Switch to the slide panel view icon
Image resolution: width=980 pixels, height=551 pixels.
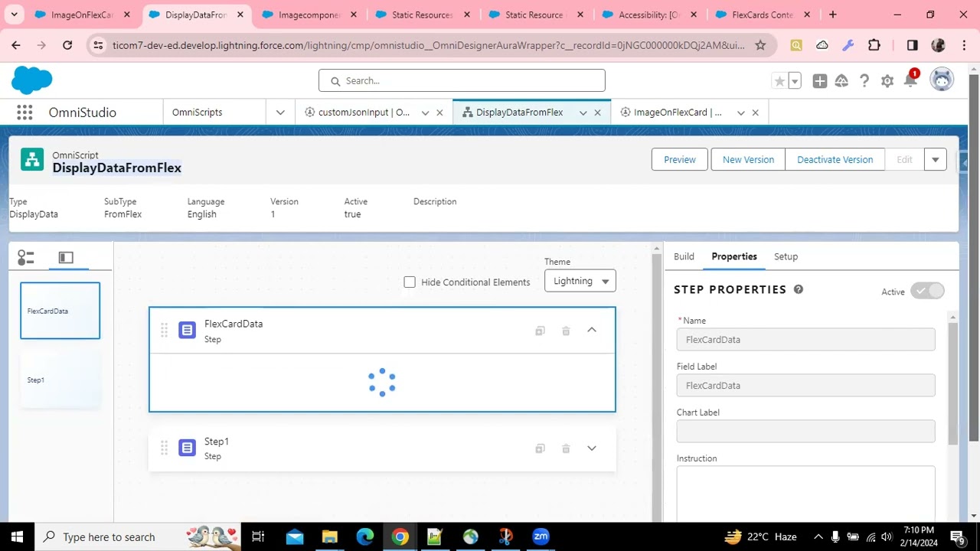(66, 258)
